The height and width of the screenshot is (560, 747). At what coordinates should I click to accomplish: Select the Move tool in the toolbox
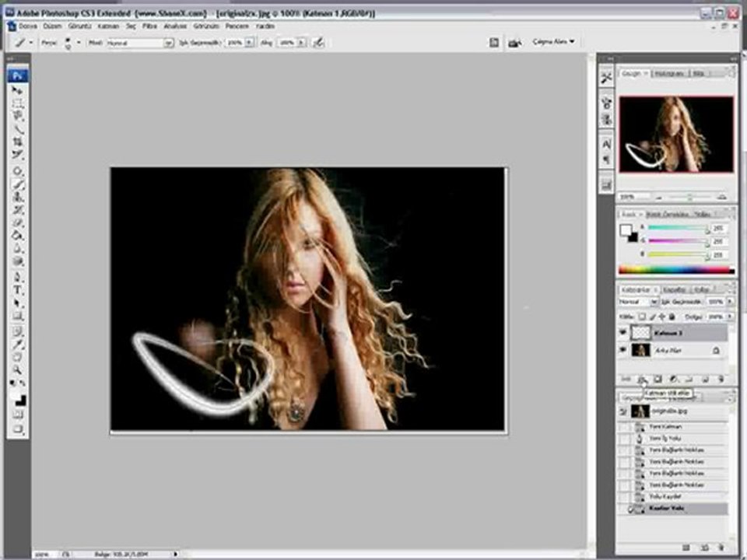point(17,90)
